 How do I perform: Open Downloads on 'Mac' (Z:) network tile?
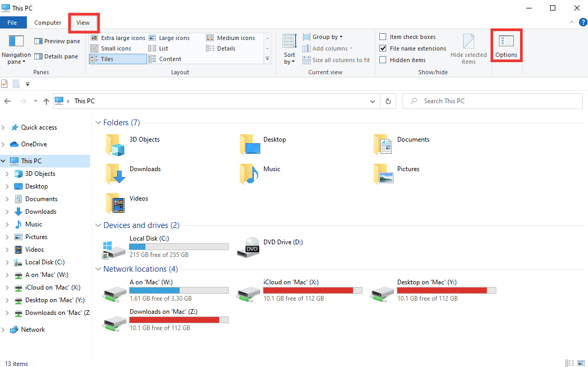click(x=165, y=321)
